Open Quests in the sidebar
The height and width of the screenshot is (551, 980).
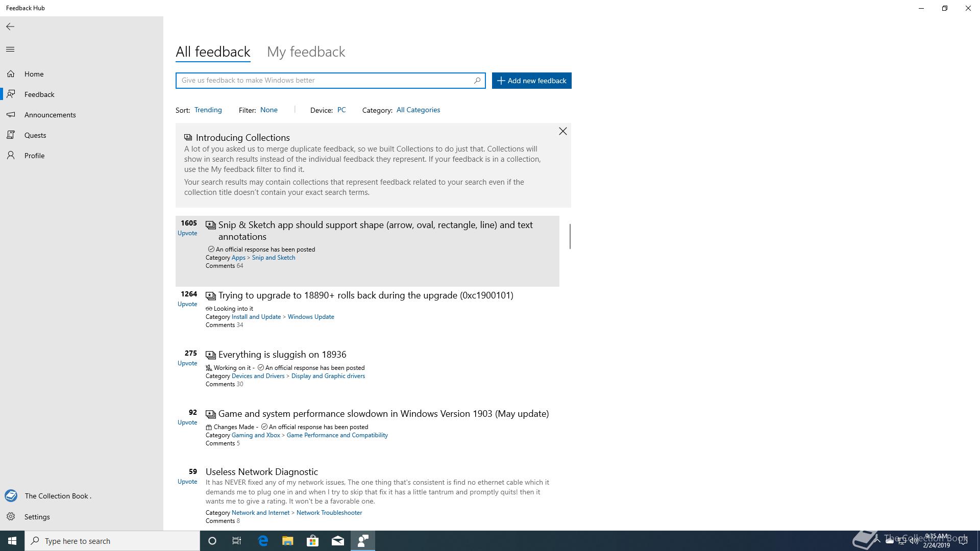pyautogui.click(x=82, y=135)
